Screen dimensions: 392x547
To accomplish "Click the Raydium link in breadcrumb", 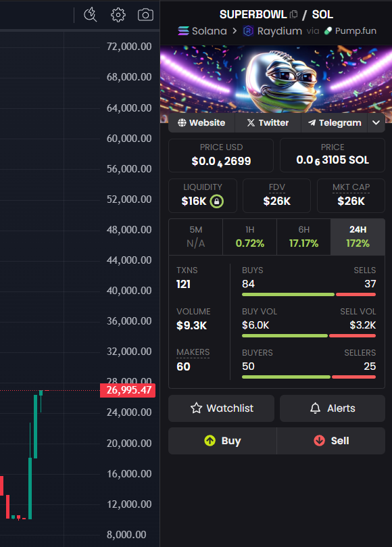I will coord(273,31).
